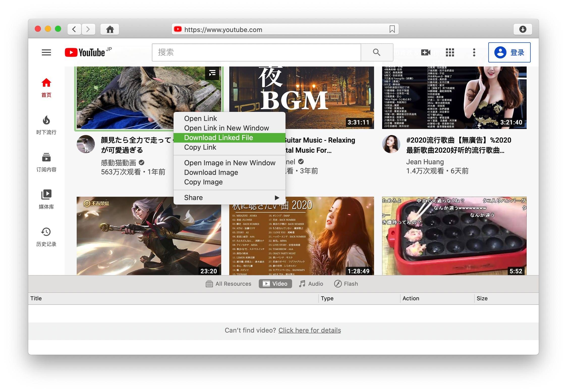This screenshot has width=567, height=392.
Task: Open the YouTube apps grid icon
Action: pyautogui.click(x=450, y=52)
